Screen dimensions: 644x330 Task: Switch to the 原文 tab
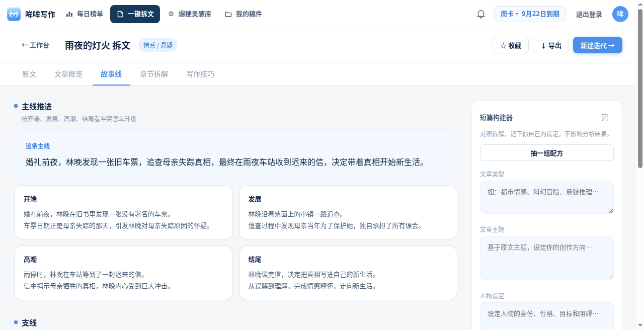pyautogui.click(x=29, y=74)
